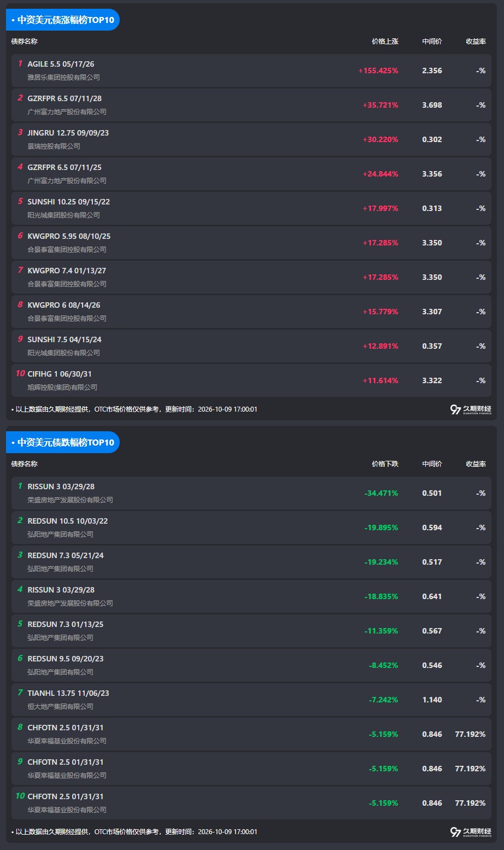This screenshot has height=850, width=504.
Task: Select the -7.242% decline figure
Action: tap(383, 700)
